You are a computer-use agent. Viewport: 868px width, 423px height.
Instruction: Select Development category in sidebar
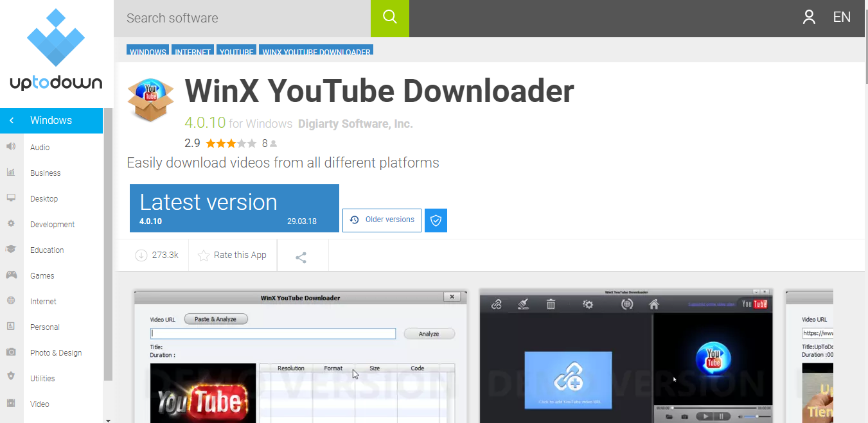51,224
